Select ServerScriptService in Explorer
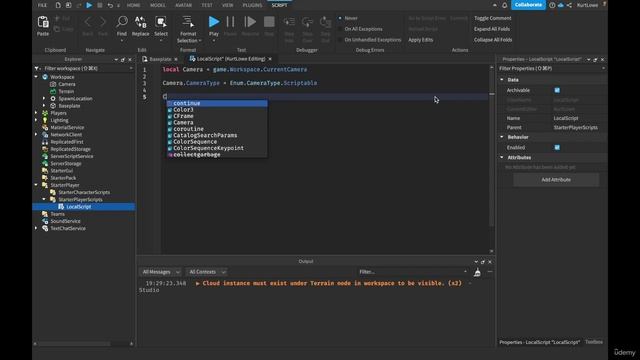 [x=71, y=156]
